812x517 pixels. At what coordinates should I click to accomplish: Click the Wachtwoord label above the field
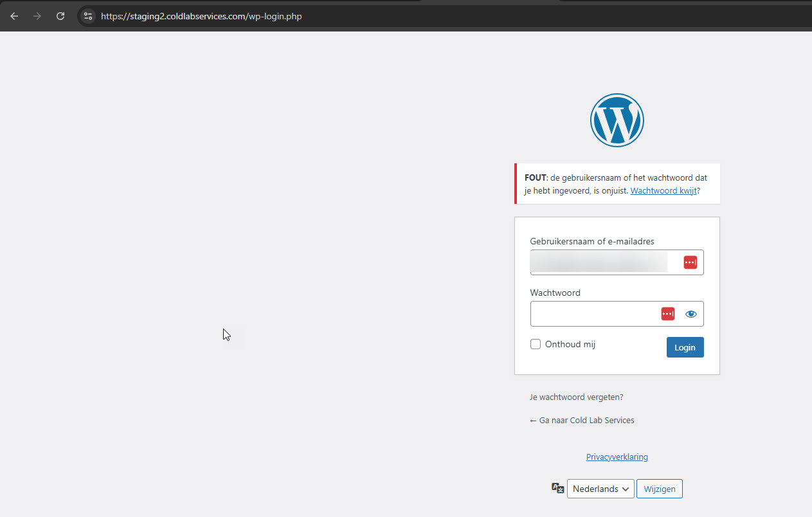[555, 293]
